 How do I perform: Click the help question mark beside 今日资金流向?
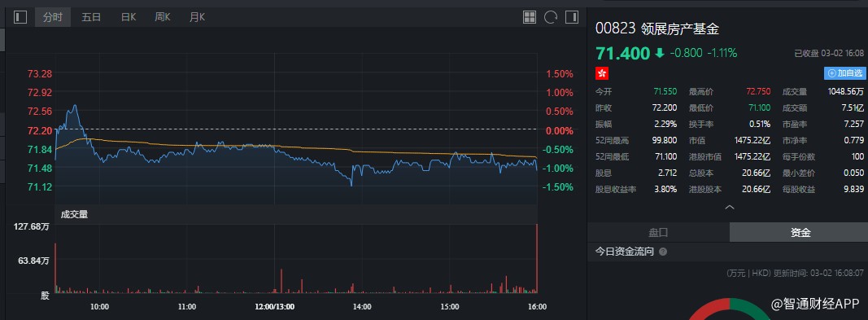tap(663, 252)
